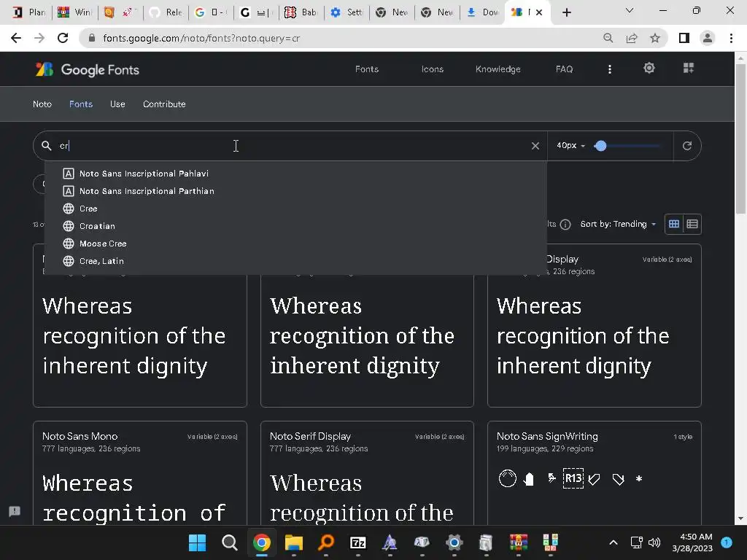Open the three-dot more menu in header
The height and width of the screenshot is (560, 747).
[609, 69]
